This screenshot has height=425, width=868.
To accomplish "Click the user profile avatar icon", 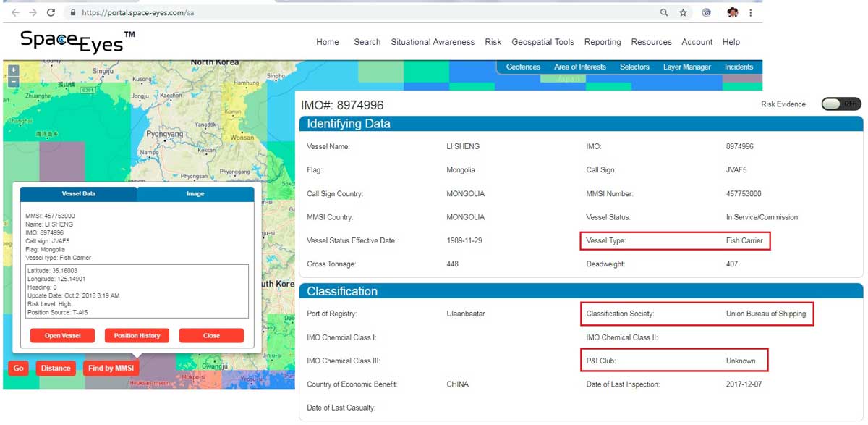I will click(732, 13).
